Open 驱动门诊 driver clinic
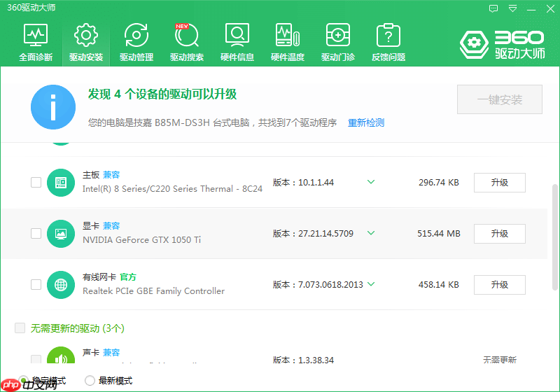The width and height of the screenshot is (560, 392). pos(338,42)
